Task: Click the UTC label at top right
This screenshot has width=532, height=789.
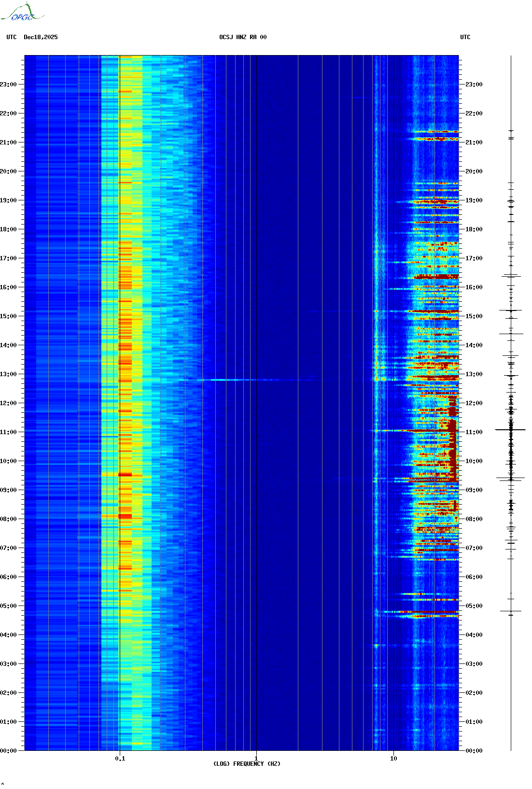Action: click(x=465, y=37)
